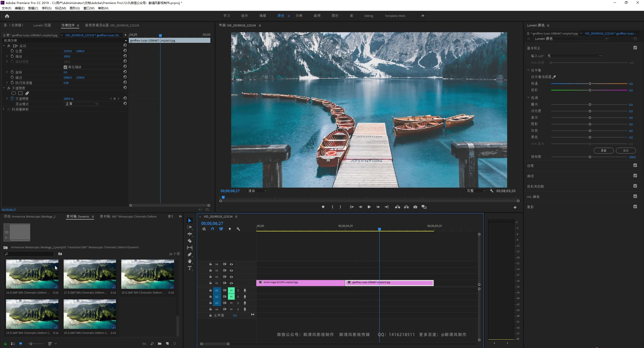Screen dimensions: 644x348
Task: Collapse the 白平衡 section in Lumetri
Action: pos(528,70)
